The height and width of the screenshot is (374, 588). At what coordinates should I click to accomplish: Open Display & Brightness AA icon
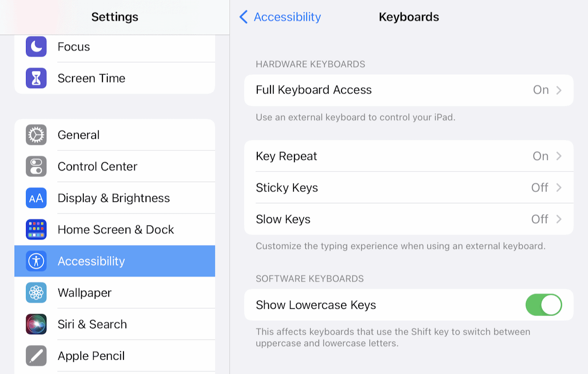(x=36, y=198)
